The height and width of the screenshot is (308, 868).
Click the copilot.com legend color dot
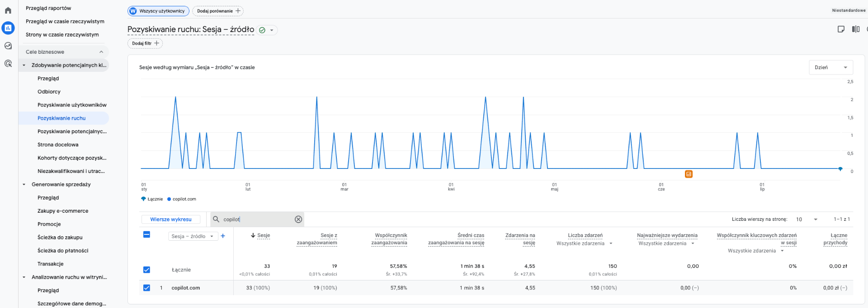coord(169,199)
